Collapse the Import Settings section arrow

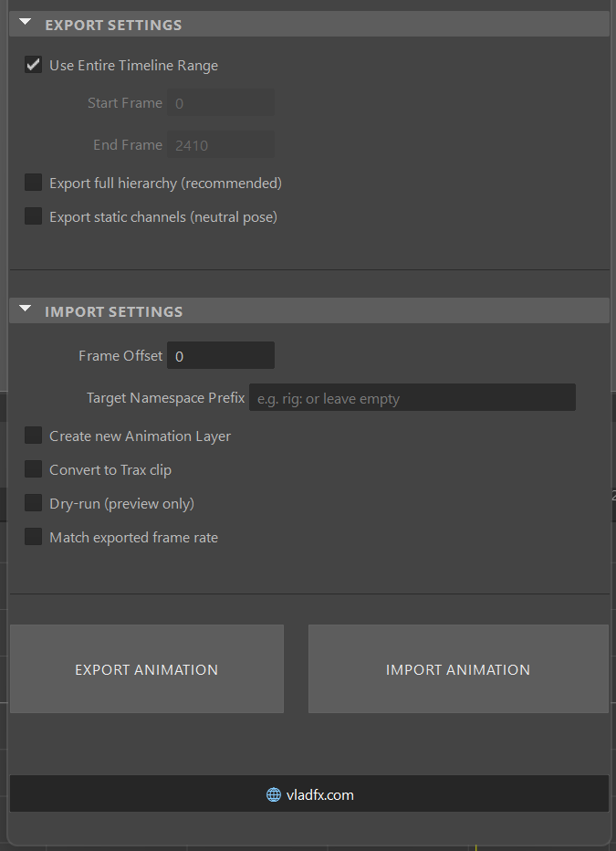pyautogui.click(x=26, y=309)
